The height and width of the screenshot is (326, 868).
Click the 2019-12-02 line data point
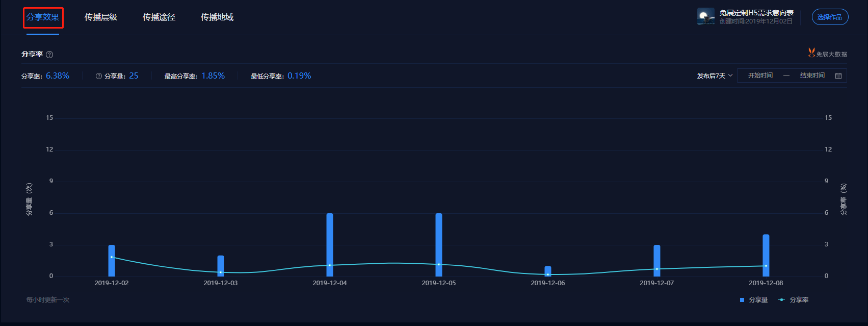click(x=112, y=257)
